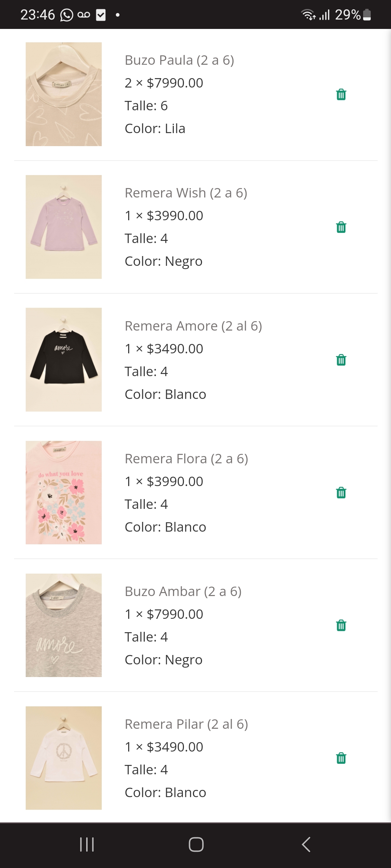
Task: Tap the Buzo Paula heart sweater thumbnail
Action: click(x=64, y=94)
